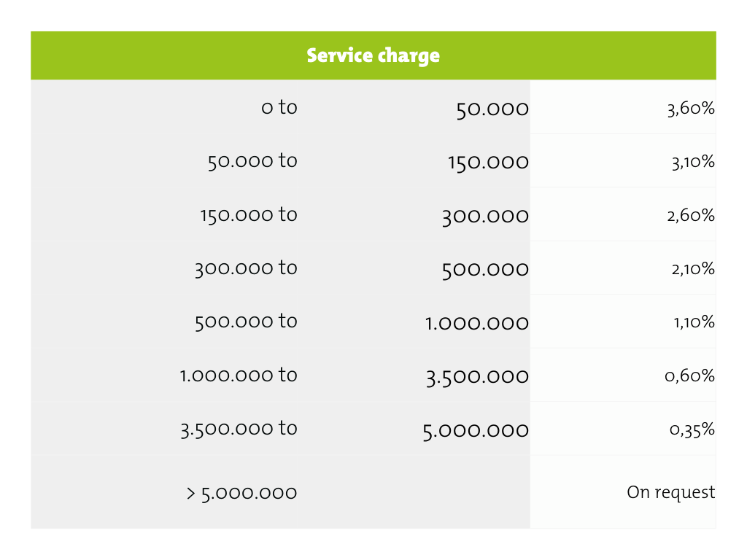
Task: Select the 1,10% percentage value
Action: 693,322
